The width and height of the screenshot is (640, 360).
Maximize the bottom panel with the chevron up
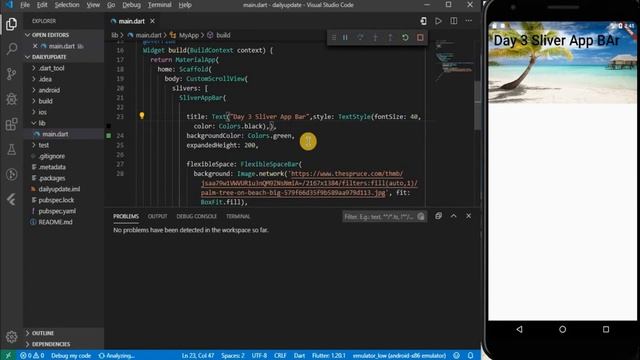coord(453,216)
